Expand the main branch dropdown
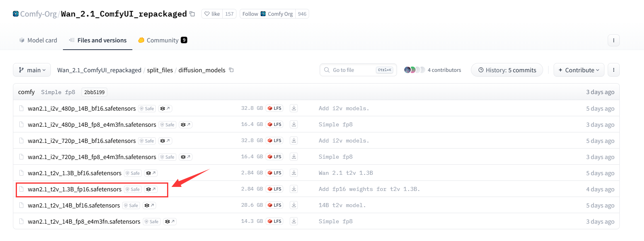644x241 pixels. (32, 70)
